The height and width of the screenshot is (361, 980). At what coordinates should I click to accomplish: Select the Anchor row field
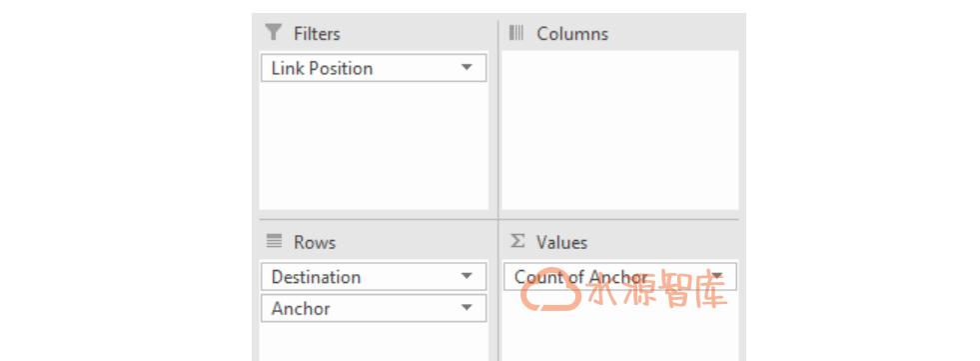(x=374, y=308)
